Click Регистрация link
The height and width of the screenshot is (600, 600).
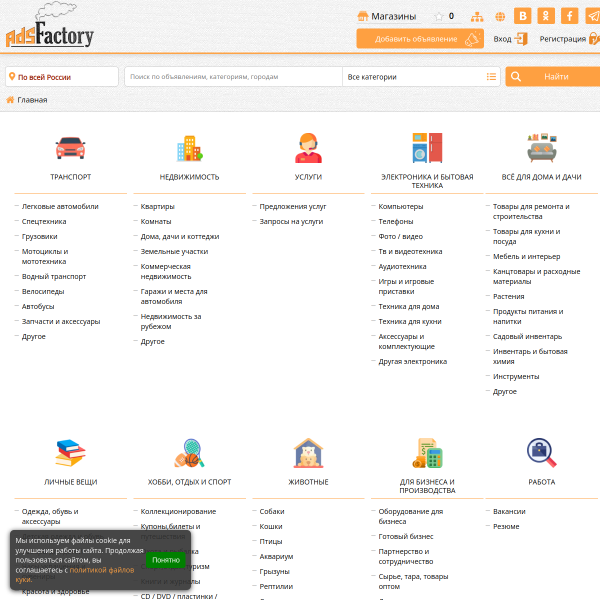(569, 39)
